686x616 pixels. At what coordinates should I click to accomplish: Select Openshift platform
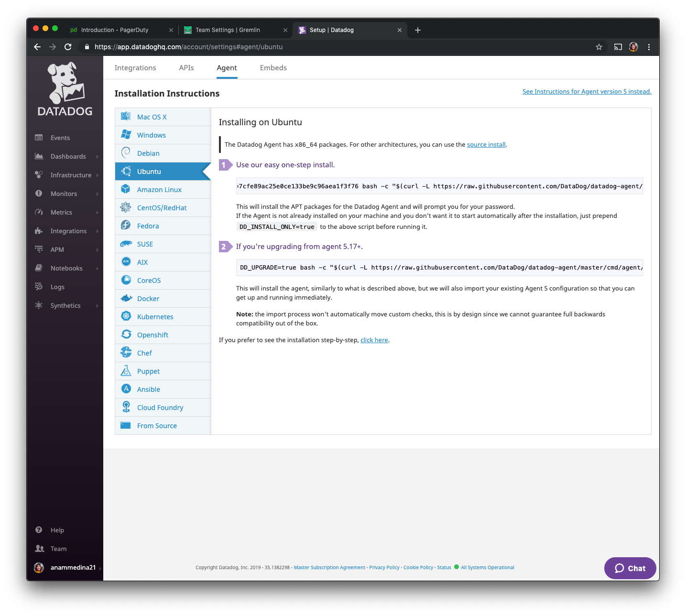coord(163,335)
